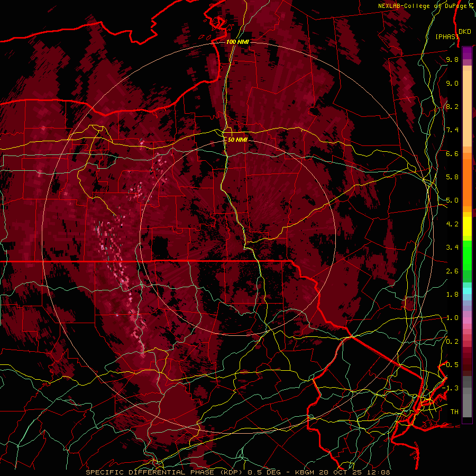Click the TH label on the color scale
Viewport: 476px width, 476px height.
pyautogui.click(x=454, y=412)
